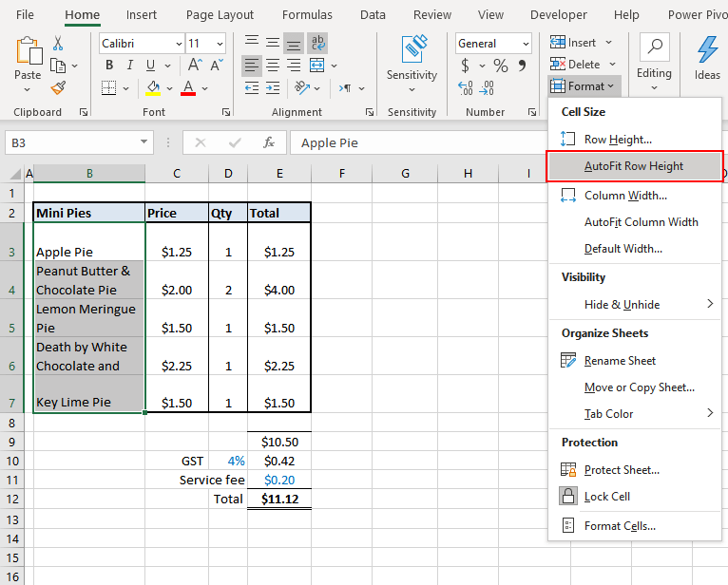Apply the Percent Style icon

click(x=501, y=66)
